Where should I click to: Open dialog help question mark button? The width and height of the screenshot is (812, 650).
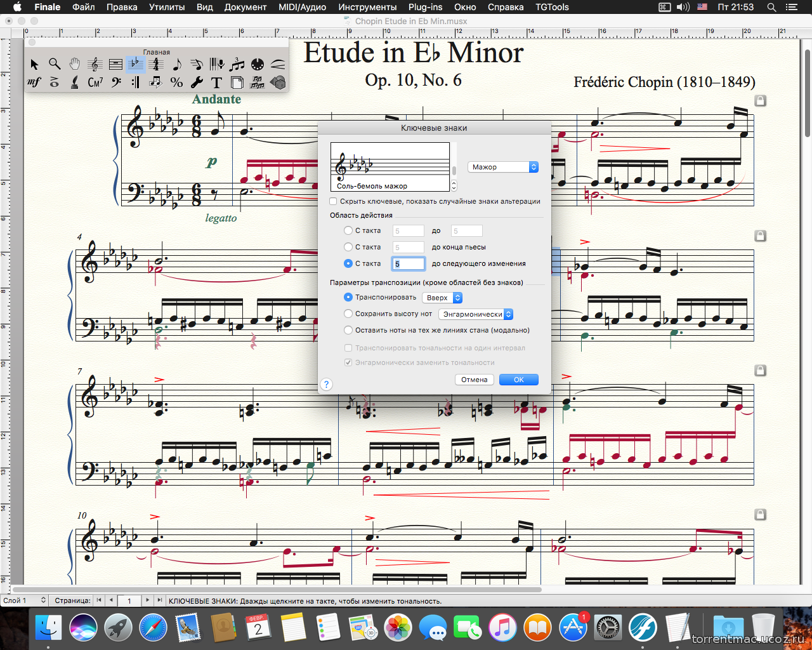click(x=326, y=384)
